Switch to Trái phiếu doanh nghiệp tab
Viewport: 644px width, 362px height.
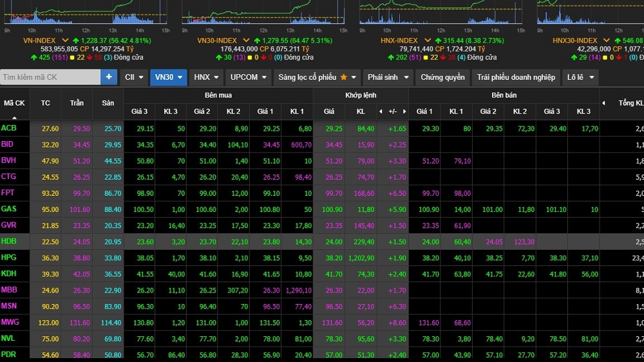[x=516, y=77]
